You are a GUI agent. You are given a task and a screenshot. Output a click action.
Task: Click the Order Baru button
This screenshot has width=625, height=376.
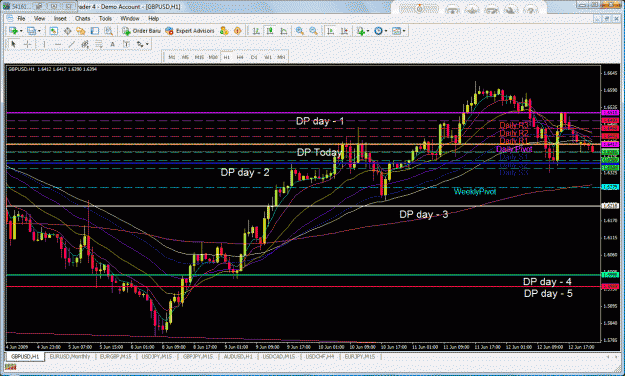(142, 31)
